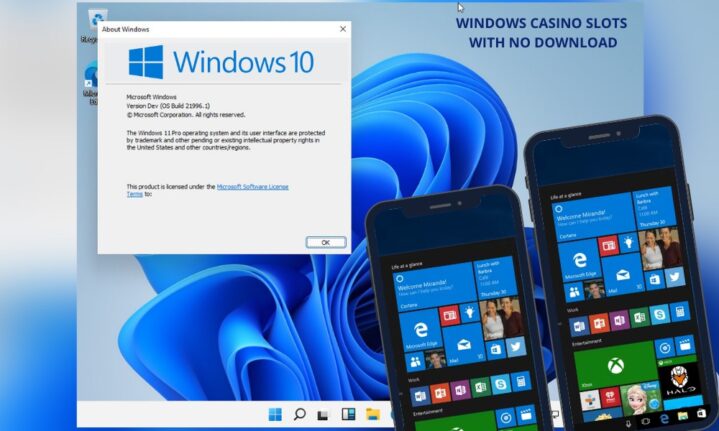Open the couple photo tile on left phone

coord(502,319)
